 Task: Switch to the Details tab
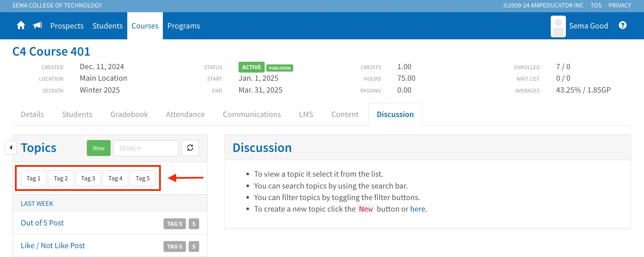coord(32,114)
